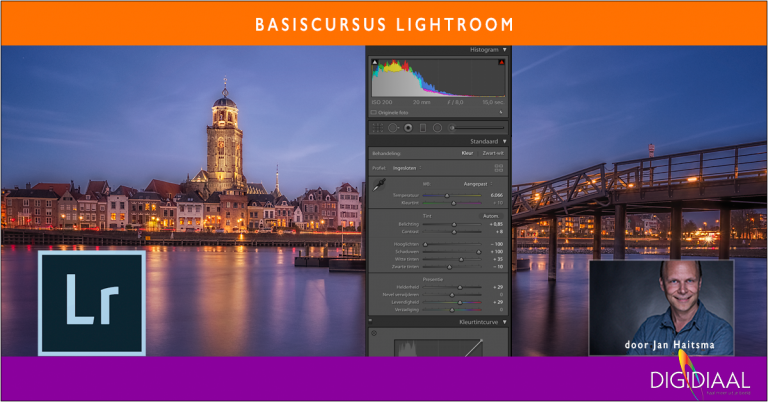
Task: Click the Temperatuur value 6.066
Action: pos(497,195)
